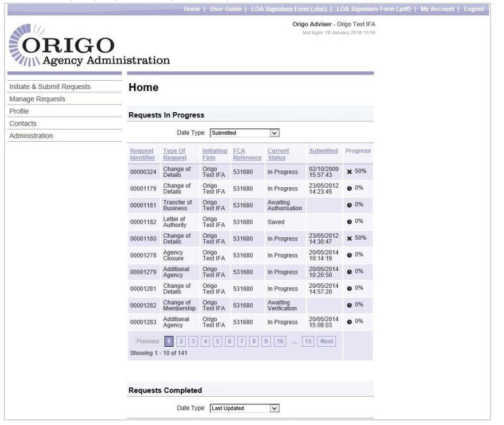Click request identifier 00000324
The width and height of the screenshot is (504, 425).
coord(143,172)
